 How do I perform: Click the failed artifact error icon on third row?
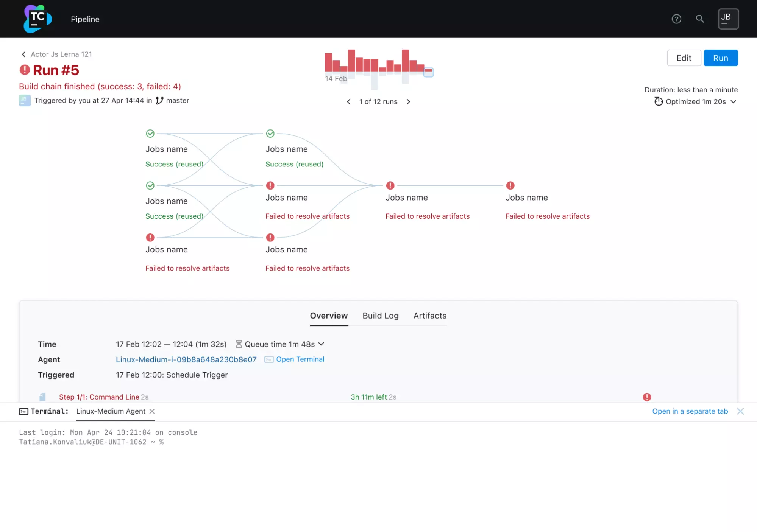(x=150, y=237)
